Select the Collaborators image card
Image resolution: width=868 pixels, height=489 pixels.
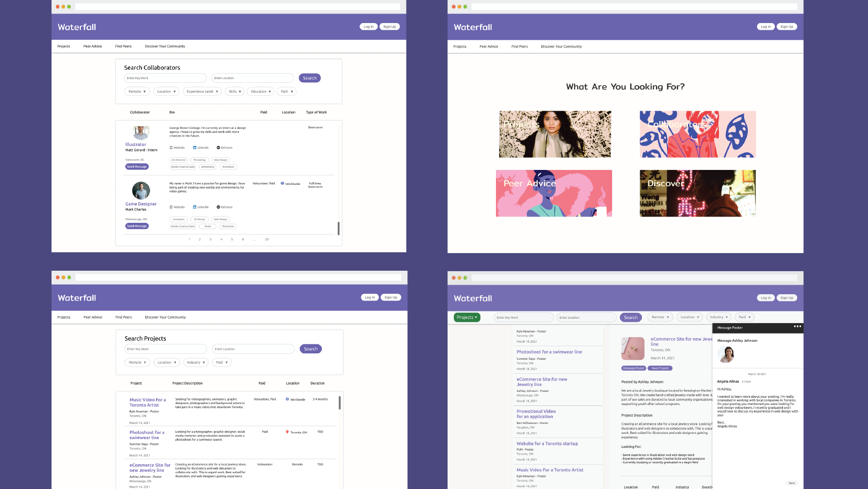click(698, 134)
